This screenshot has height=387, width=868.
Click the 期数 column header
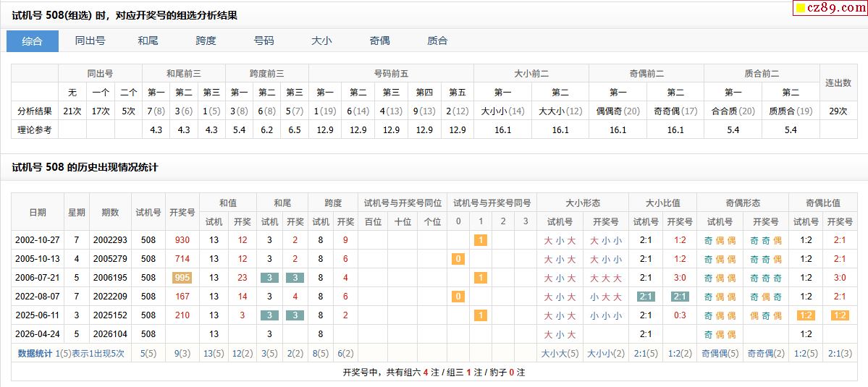click(110, 213)
